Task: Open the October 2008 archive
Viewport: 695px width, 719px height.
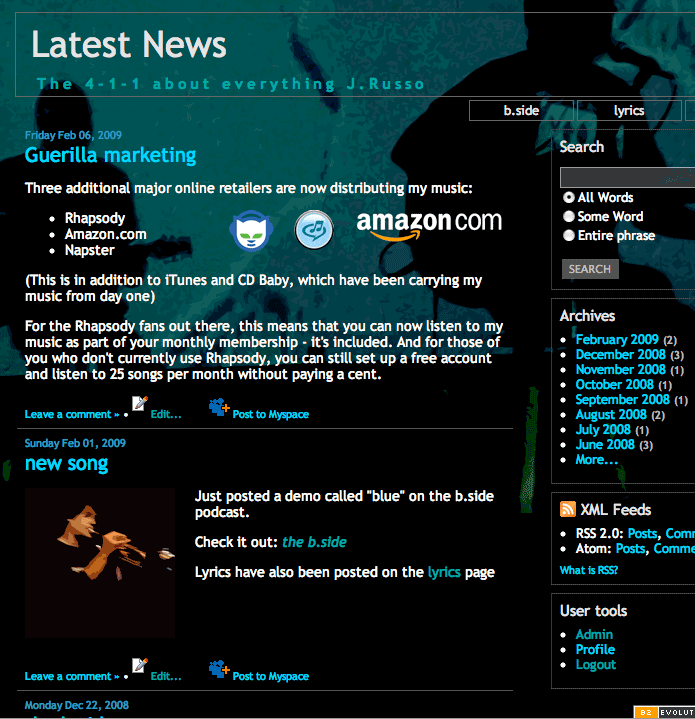Action: 615,385
